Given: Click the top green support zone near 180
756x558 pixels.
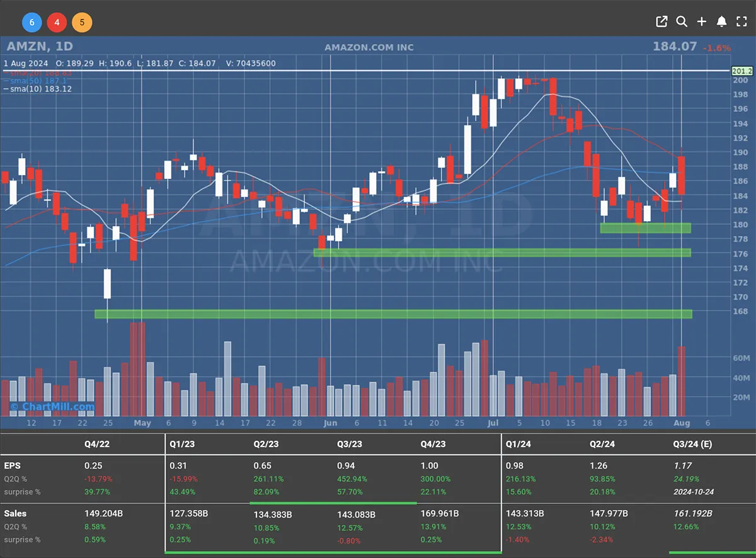Looking at the screenshot, I should tap(645, 228).
